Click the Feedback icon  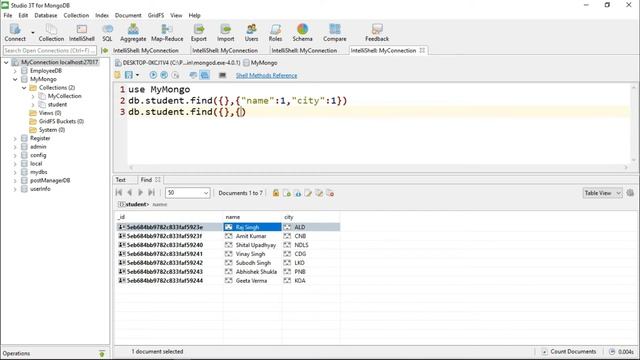click(x=377, y=32)
